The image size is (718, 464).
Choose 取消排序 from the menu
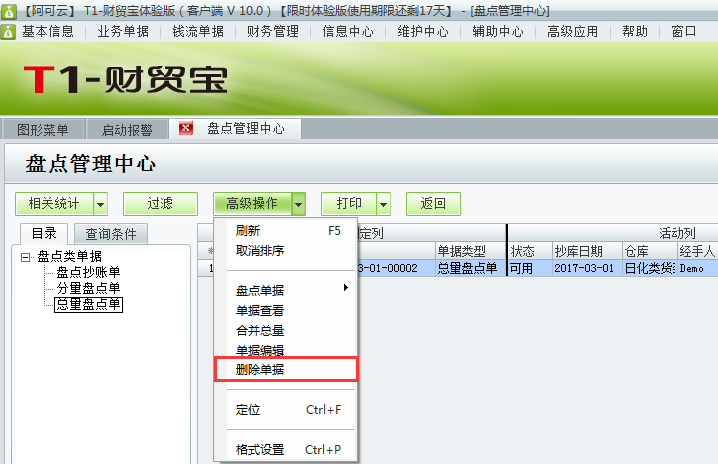[x=286, y=251]
